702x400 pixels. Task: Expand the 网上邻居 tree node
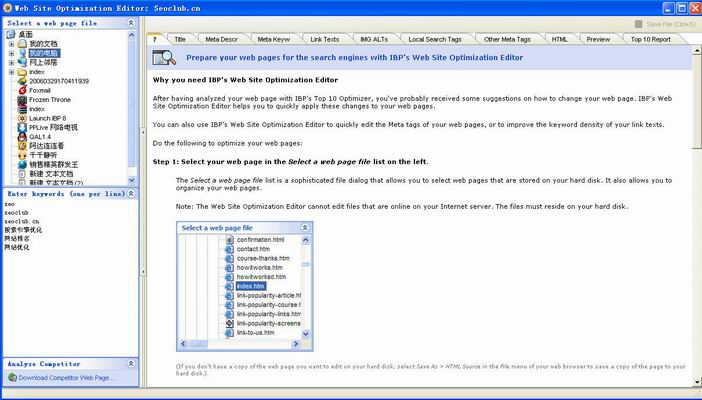(x=11, y=63)
